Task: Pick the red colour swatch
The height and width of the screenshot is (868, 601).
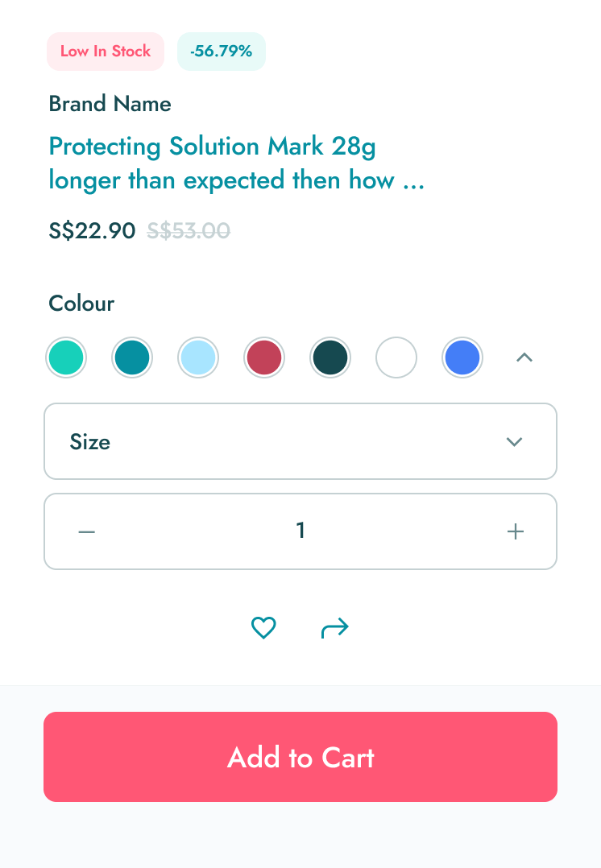Action: (264, 358)
